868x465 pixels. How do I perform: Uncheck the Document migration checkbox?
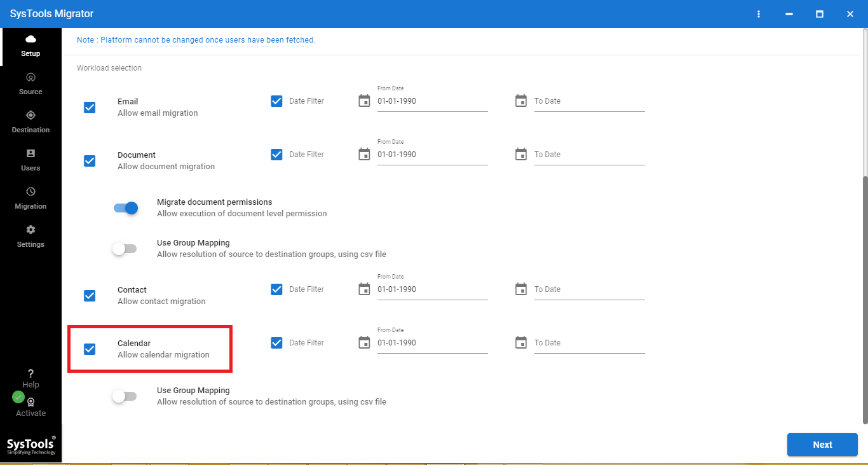[90, 161]
